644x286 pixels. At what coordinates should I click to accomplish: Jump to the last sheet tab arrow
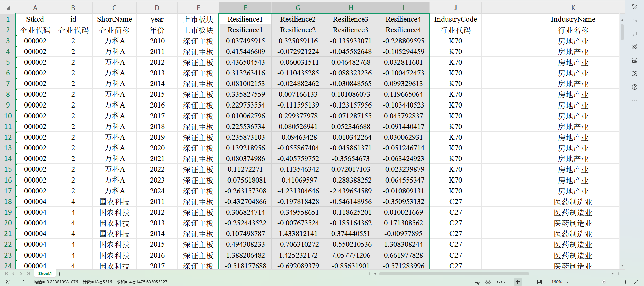[29, 274]
